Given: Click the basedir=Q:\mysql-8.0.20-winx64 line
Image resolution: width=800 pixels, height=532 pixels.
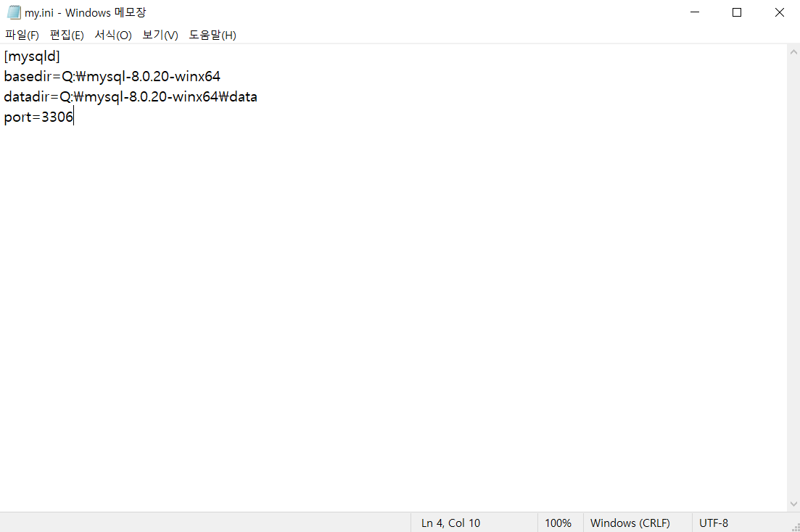Looking at the screenshot, I should pos(112,77).
